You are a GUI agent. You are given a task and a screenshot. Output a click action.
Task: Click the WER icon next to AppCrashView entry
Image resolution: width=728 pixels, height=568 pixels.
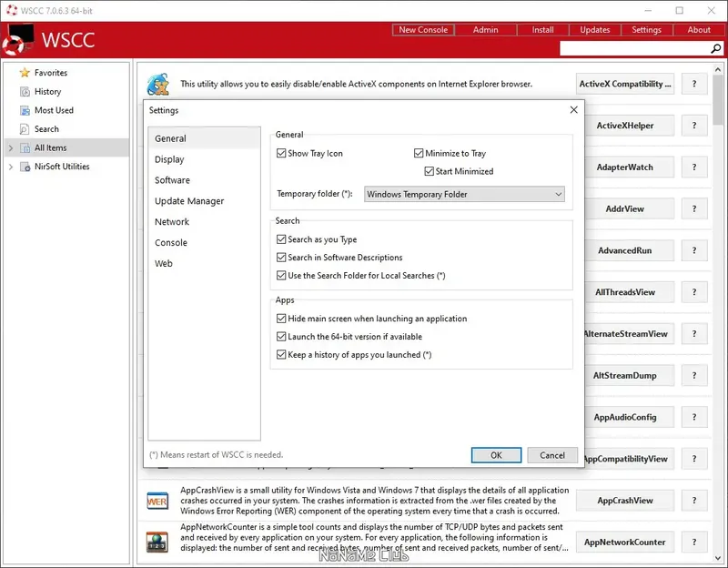(157, 499)
